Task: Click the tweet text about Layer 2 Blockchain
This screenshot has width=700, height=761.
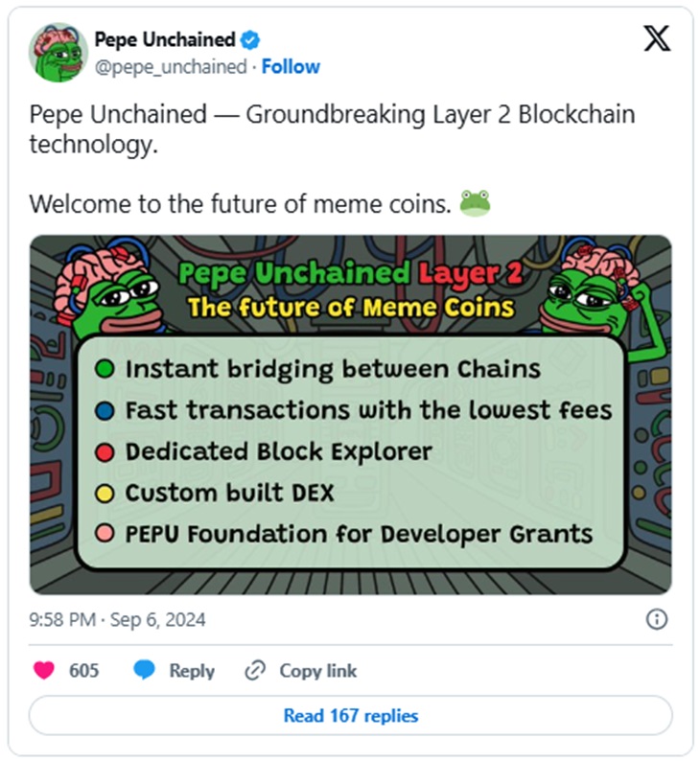Action: pyautogui.click(x=332, y=130)
